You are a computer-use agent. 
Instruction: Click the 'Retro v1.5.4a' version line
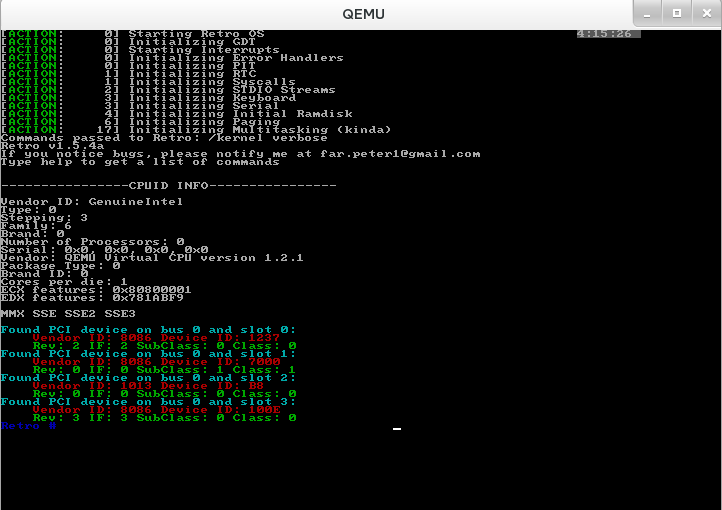52,146
